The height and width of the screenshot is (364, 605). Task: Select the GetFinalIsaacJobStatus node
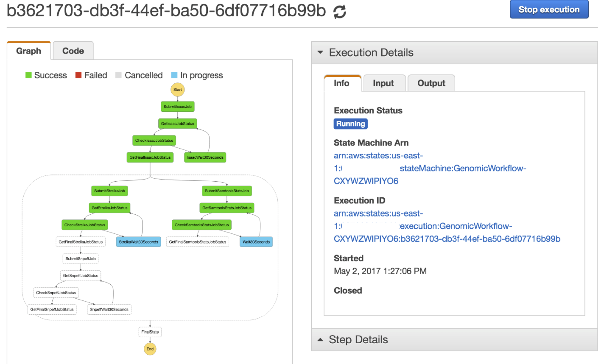point(150,157)
